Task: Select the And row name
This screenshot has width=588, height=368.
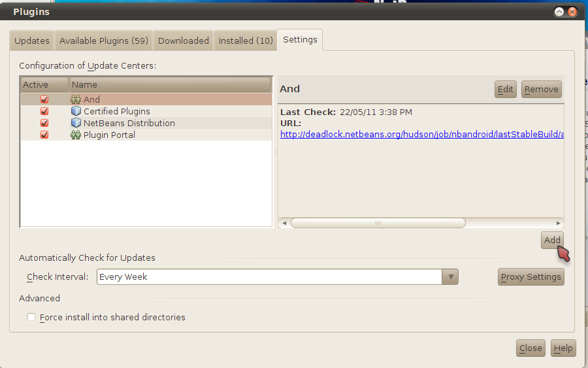Action: pyautogui.click(x=91, y=99)
